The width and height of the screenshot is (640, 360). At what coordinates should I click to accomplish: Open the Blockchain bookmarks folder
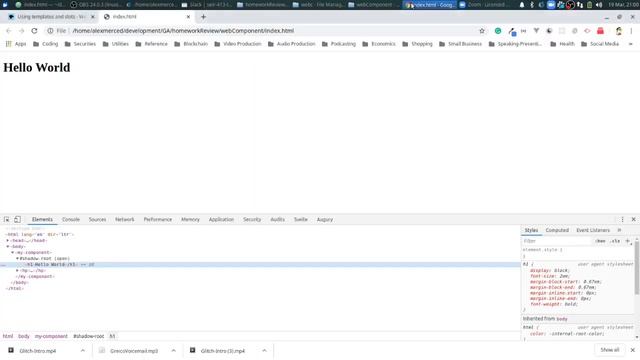coord(191,44)
